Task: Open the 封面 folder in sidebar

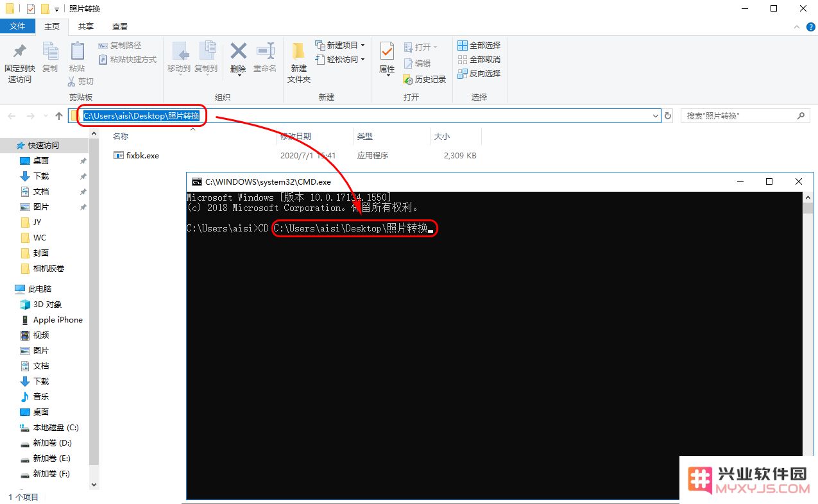Action: tap(41, 253)
